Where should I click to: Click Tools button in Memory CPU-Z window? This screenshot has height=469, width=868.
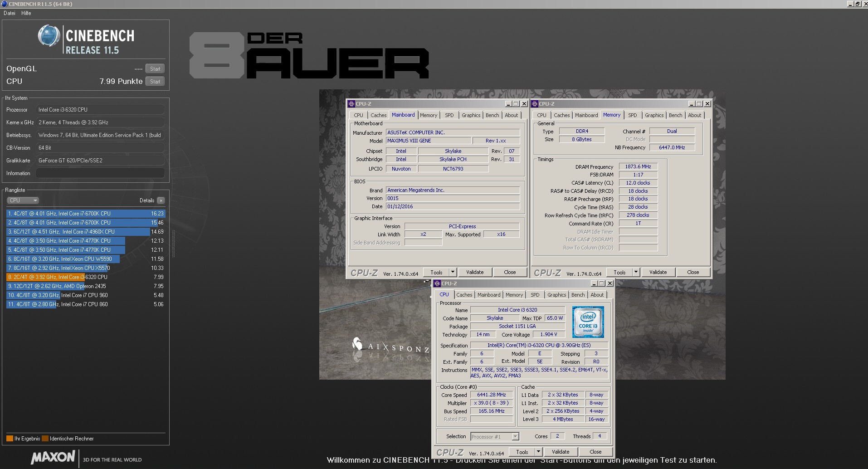[619, 272]
